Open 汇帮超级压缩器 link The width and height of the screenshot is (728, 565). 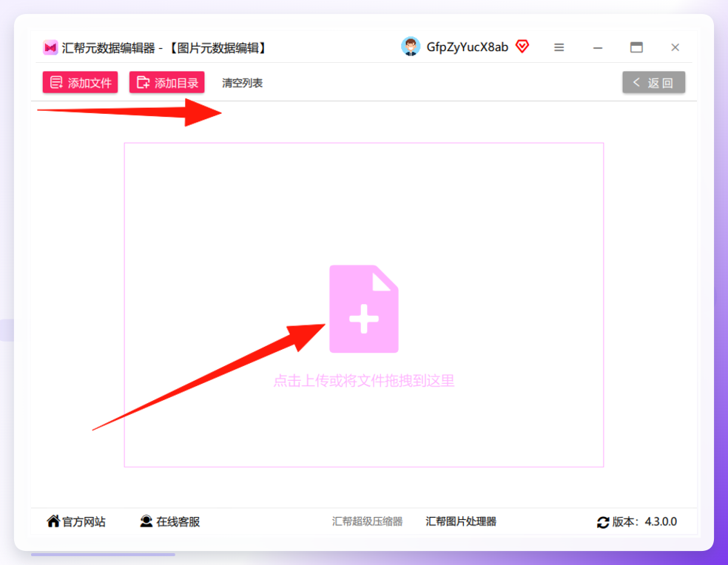367,521
